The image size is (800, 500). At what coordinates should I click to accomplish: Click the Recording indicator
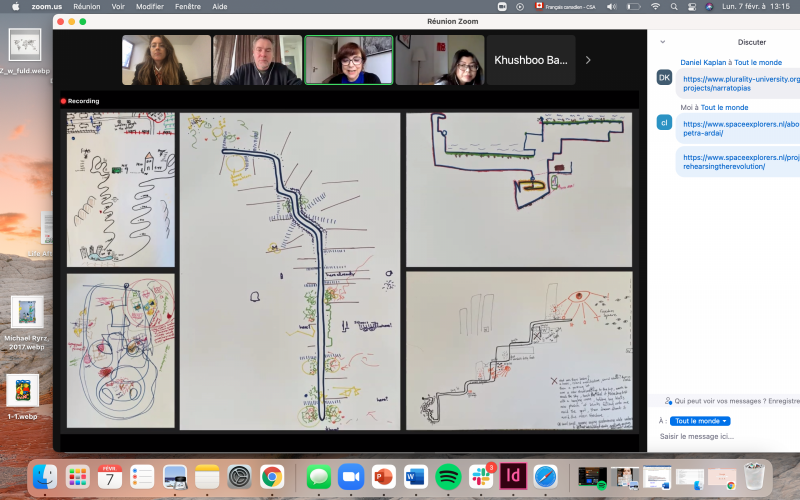80,101
